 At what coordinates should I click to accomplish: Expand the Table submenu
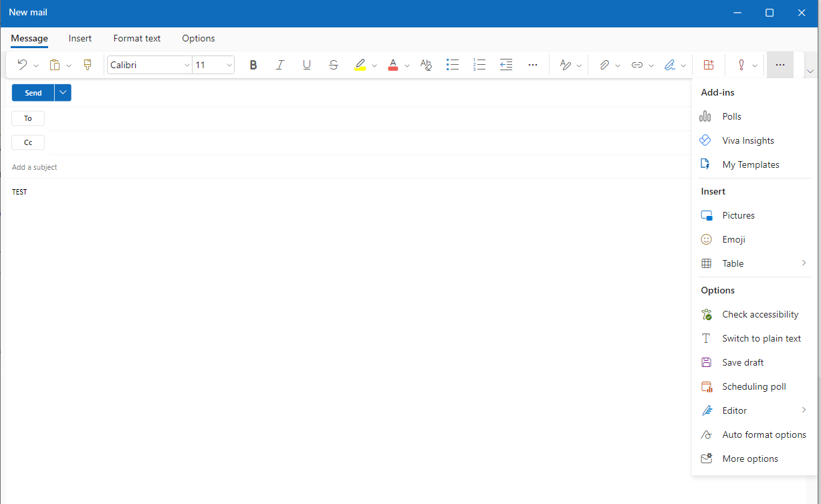(x=752, y=263)
